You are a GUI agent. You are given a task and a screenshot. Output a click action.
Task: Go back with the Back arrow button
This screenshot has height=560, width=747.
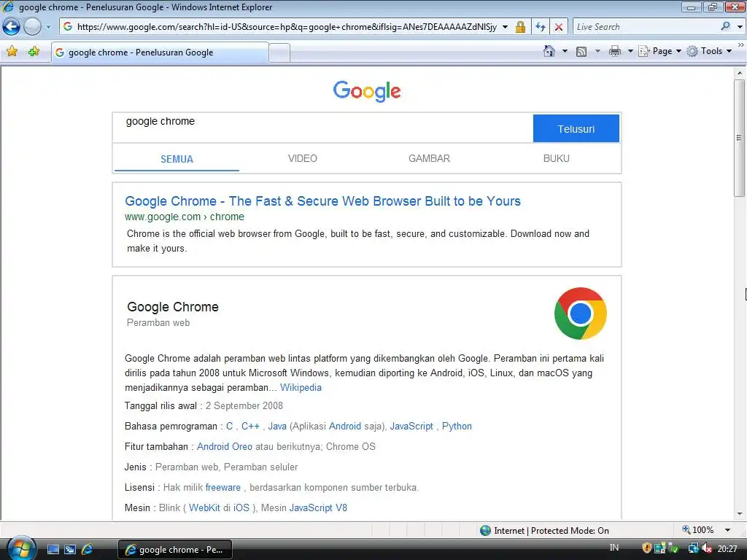pyautogui.click(x=12, y=27)
